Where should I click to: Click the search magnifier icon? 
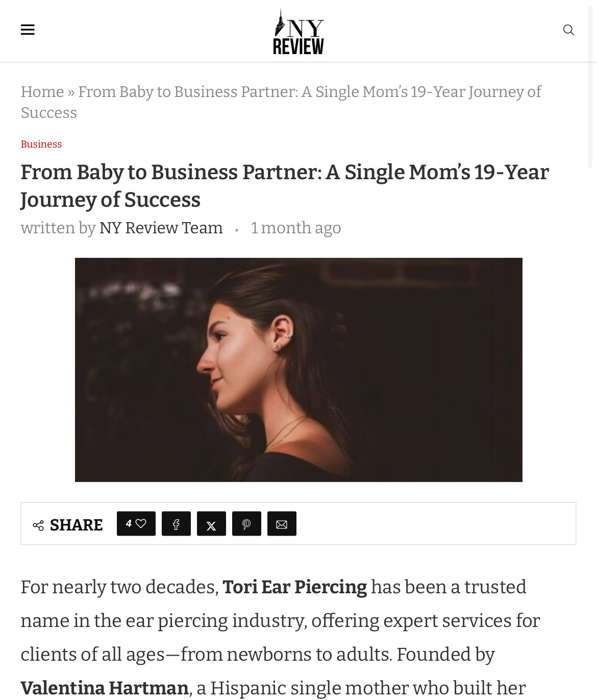(x=568, y=30)
